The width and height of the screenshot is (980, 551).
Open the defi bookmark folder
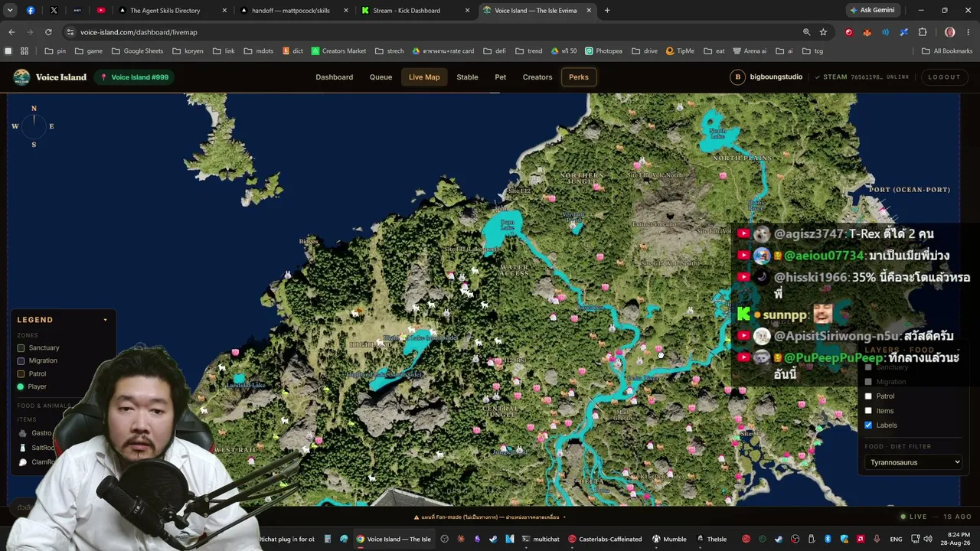495,51
